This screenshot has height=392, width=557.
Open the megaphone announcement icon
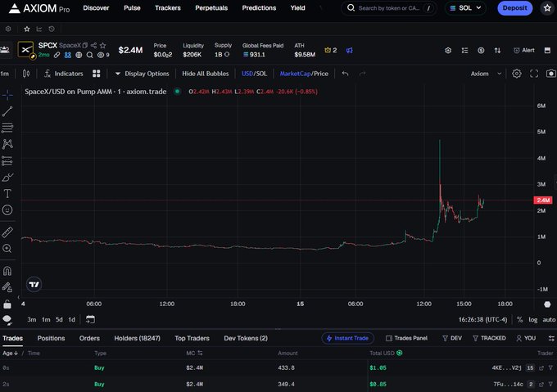coord(350,51)
